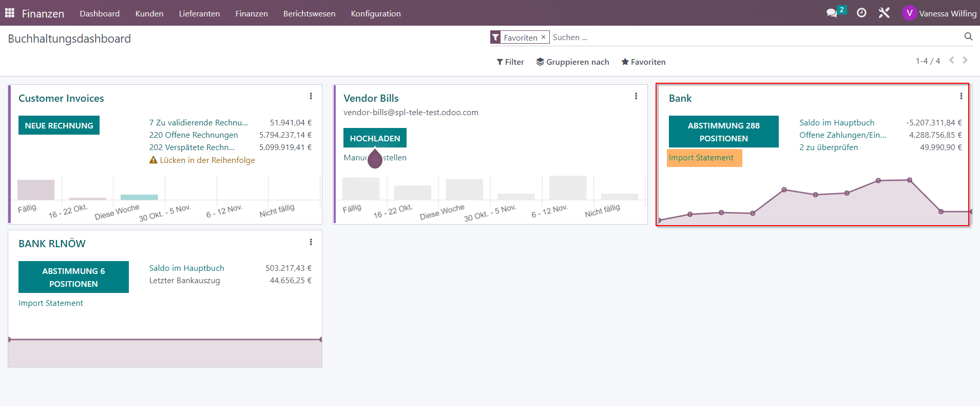Viewport: 980px width, 406px height.
Task: Open Vendor Bills card options menu
Action: [x=636, y=96]
